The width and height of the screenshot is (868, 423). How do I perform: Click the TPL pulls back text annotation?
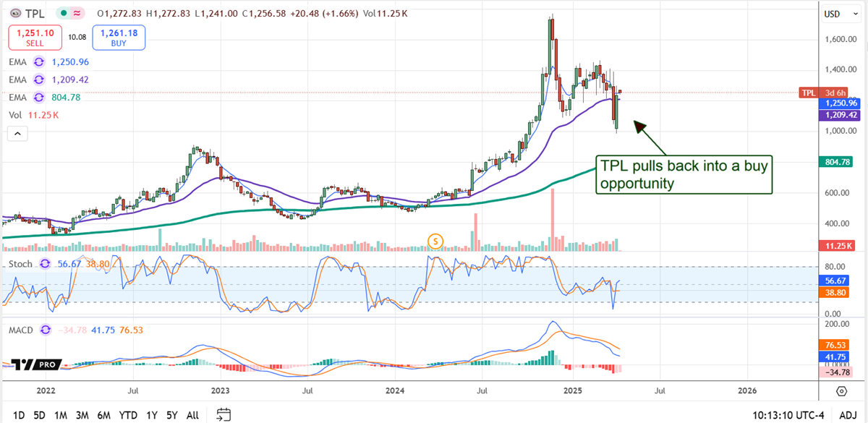tap(684, 174)
